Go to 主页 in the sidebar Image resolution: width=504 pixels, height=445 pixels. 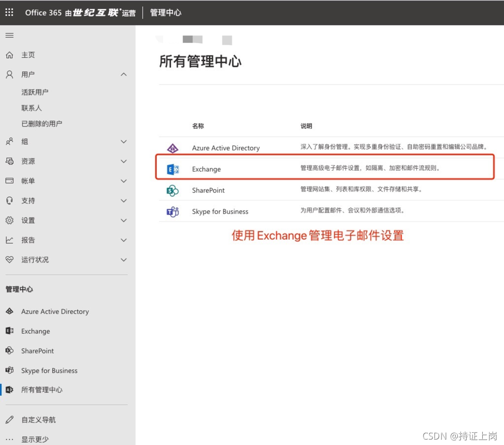coord(28,55)
